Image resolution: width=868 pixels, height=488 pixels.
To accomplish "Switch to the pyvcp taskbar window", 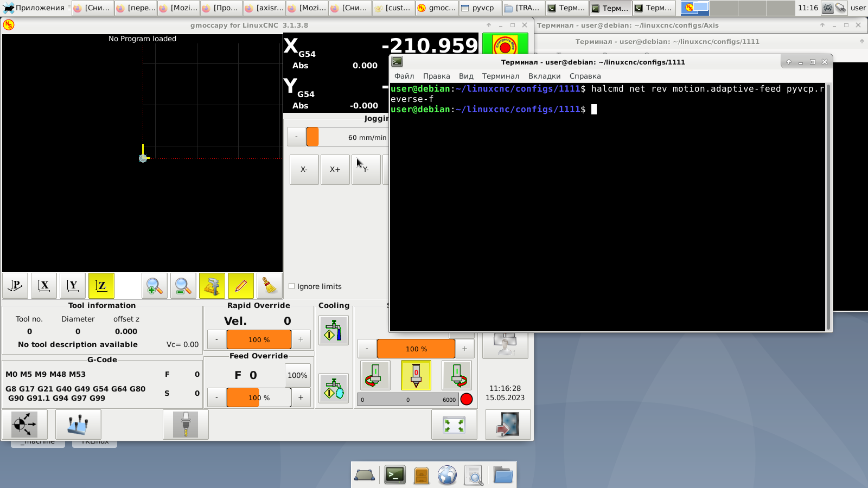I will pos(480,8).
